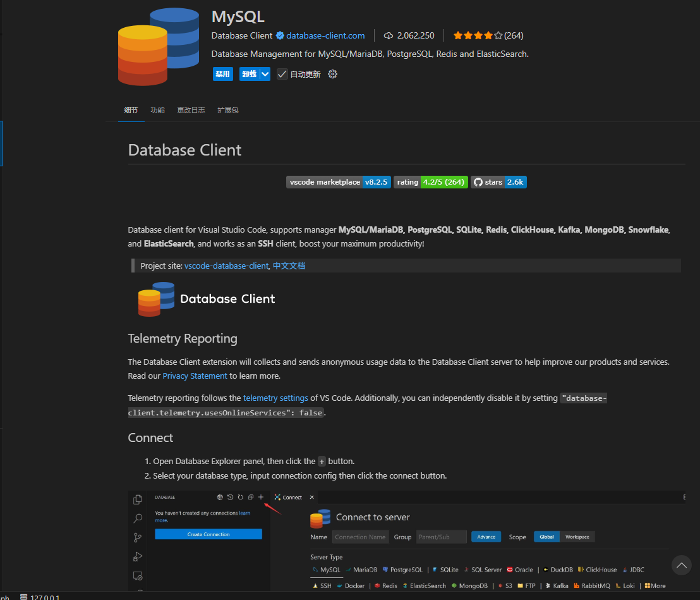The height and width of the screenshot is (600, 700).
Task: Click the Parent/Sub group field in screenshot
Action: [441, 537]
